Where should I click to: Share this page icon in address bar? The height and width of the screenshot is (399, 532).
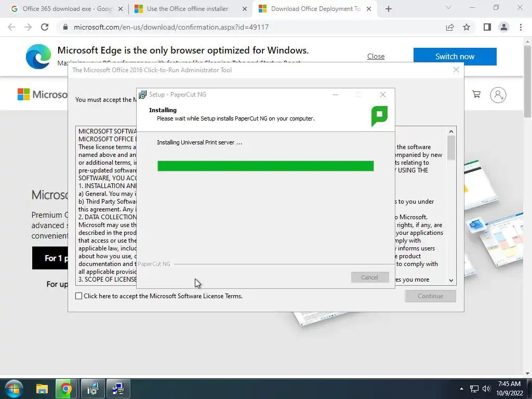450,27
